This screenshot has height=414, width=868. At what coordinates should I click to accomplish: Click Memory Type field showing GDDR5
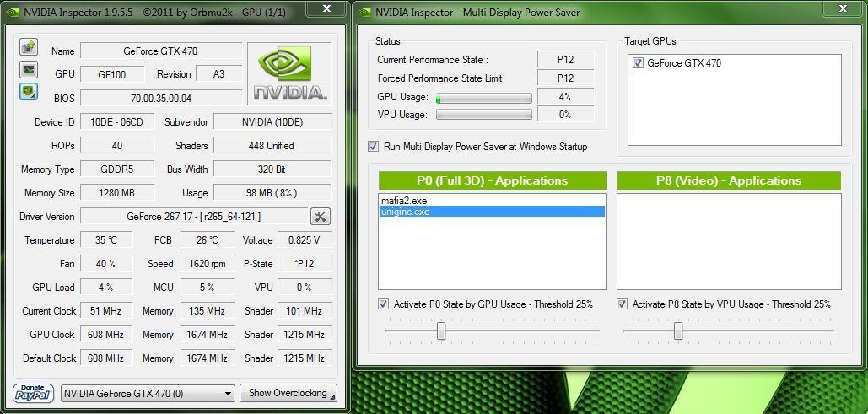[x=116, y=169]
